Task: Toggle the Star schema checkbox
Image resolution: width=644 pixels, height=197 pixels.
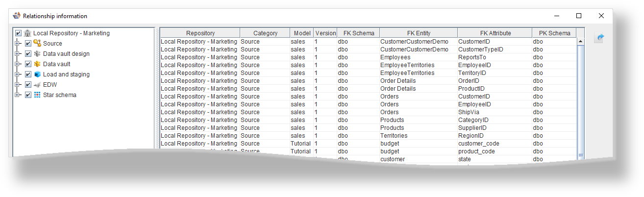Action: click(x=28, y=95)
